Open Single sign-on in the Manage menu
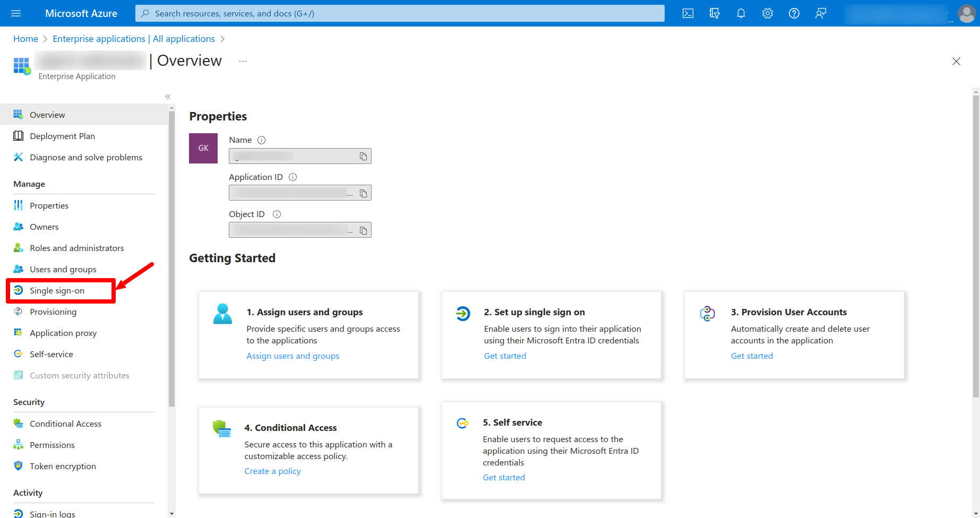980x518 pixels. [57, 291]
